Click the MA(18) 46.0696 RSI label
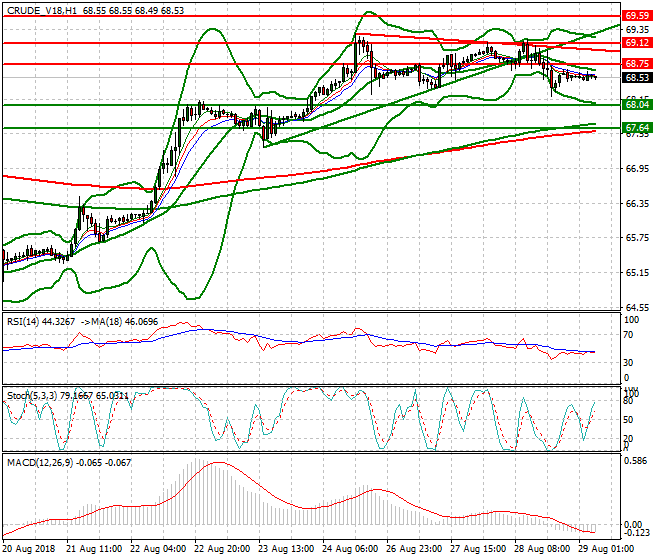This screenshot has height=560, width=660. coord(125,322)
